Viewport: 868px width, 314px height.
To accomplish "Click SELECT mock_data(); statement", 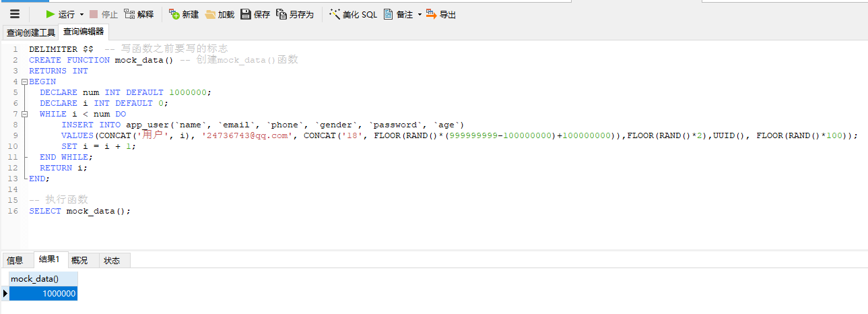I will [x=80, y=211].
